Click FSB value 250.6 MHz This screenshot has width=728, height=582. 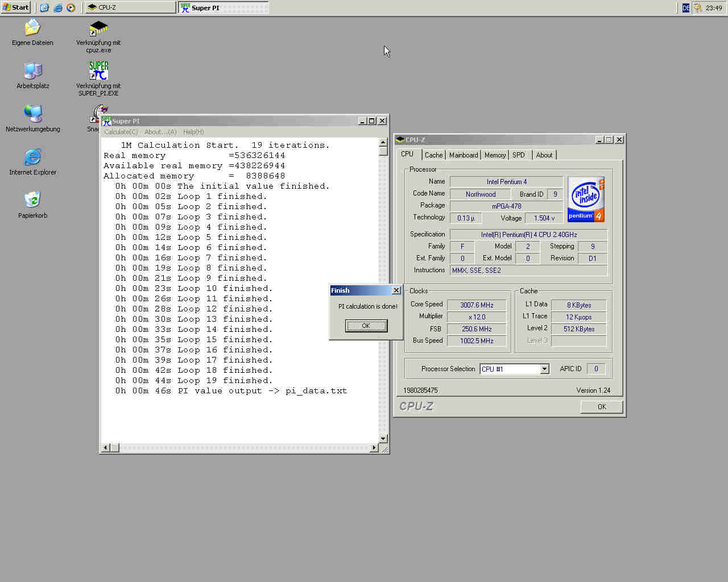click(x=477, y=329)
